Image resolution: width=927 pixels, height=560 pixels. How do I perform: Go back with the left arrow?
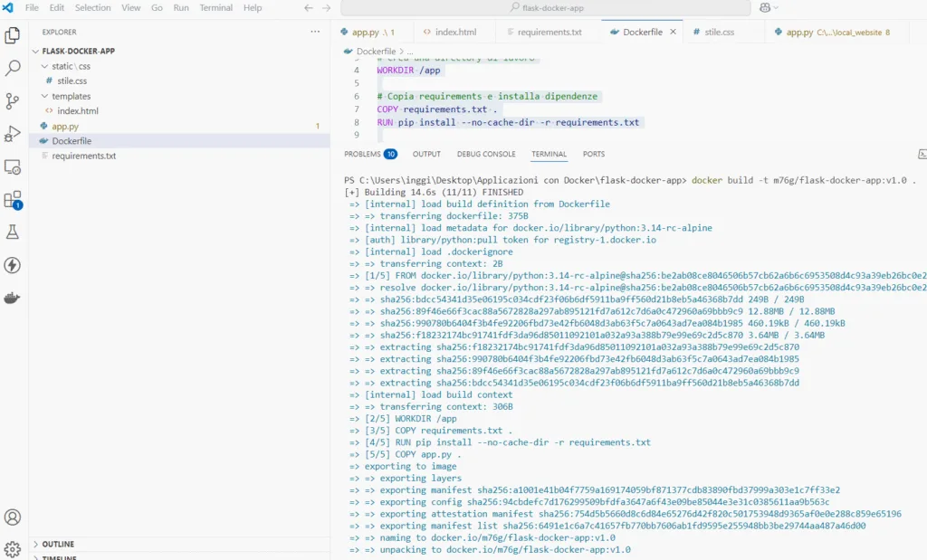click(308, 7)
